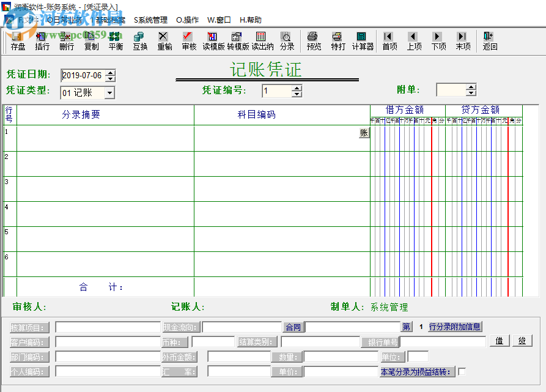This screenshot has width=546, height=392.
Task: Click the 合同 button
Action: [x=293, y=327]
